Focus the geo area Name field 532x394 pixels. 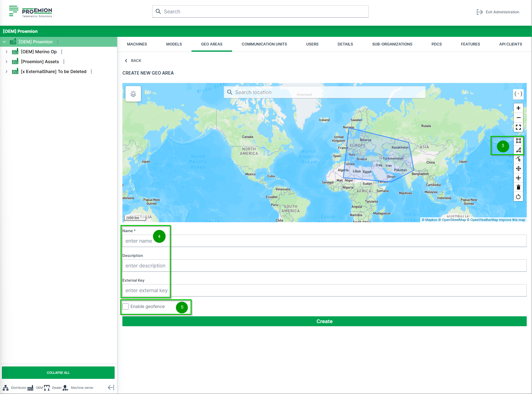[324, 241]
